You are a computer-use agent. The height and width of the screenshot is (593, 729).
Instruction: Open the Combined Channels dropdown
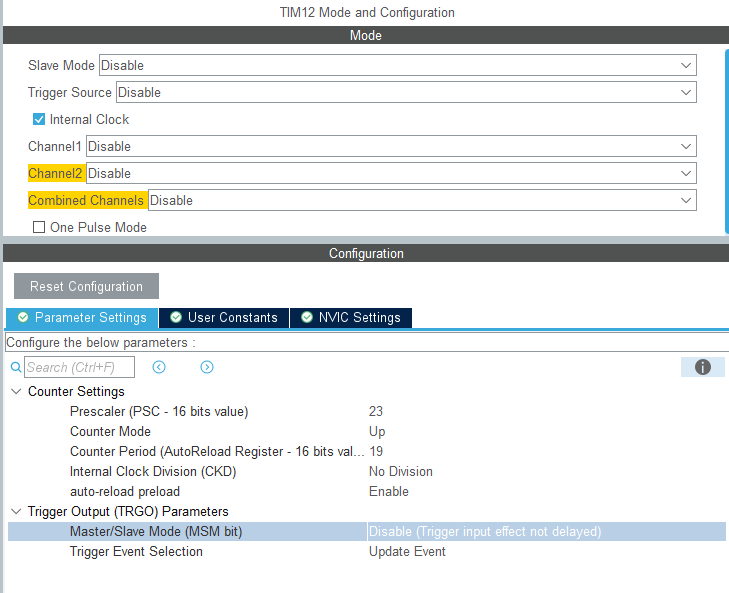tap(422, 200)
